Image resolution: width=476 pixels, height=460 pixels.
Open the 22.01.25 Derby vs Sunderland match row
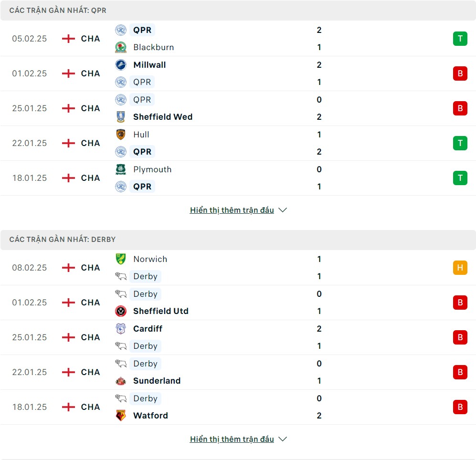click(238, 372)
